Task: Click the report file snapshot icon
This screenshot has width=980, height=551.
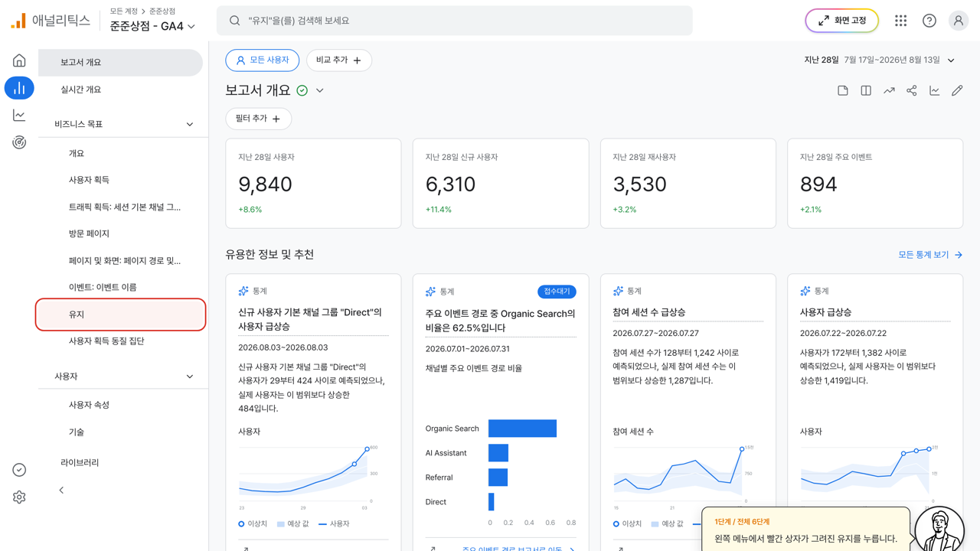Action: pos(843,90)
